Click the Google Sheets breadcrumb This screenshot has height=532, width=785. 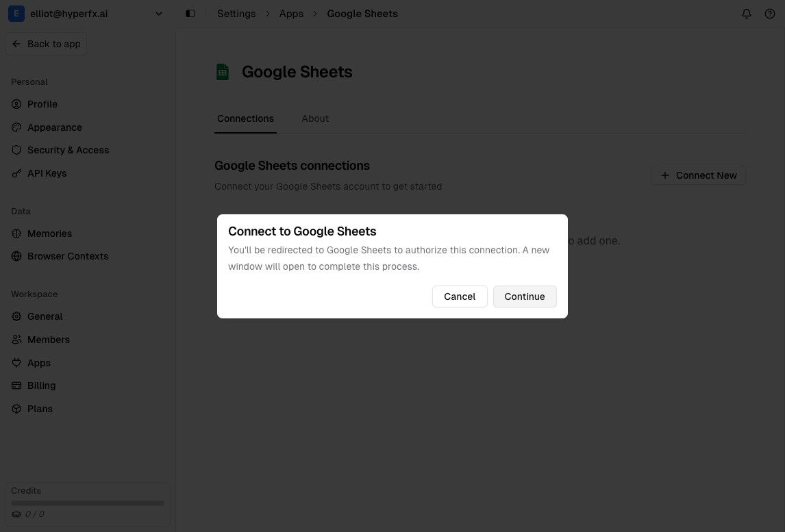362,14
